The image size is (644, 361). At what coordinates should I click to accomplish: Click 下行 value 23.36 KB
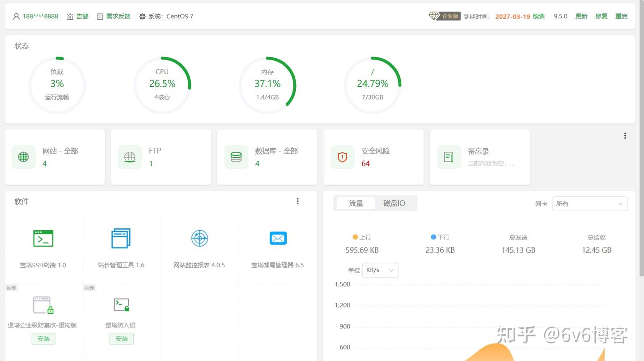tap(440, 250)
